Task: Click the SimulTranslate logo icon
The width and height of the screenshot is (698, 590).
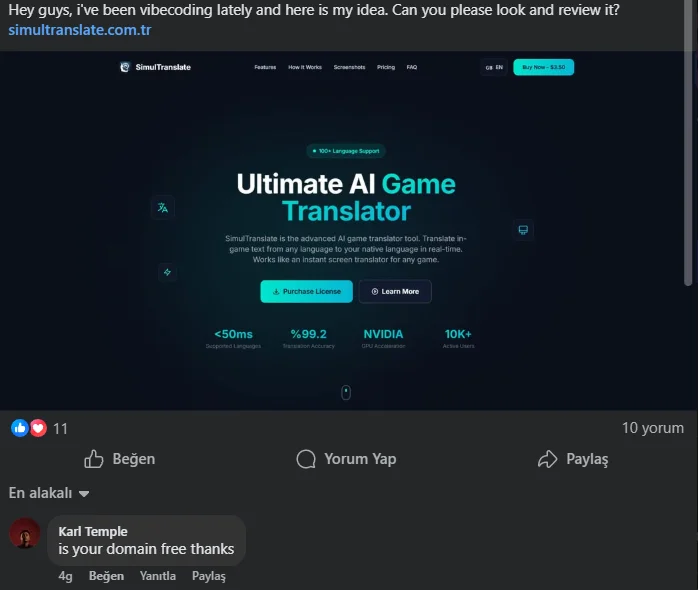Action: (125, 67)
